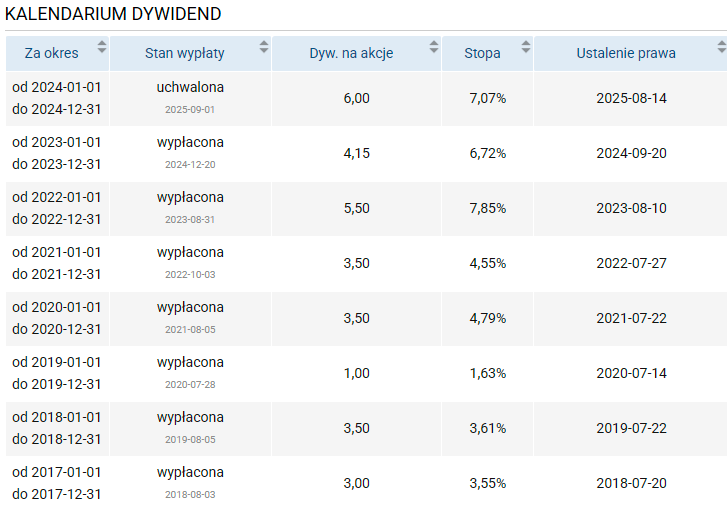Click the Ustalenie prawa header text
Image resolution: width=727 pixels, height=505 pixels.
coord(626,53)
